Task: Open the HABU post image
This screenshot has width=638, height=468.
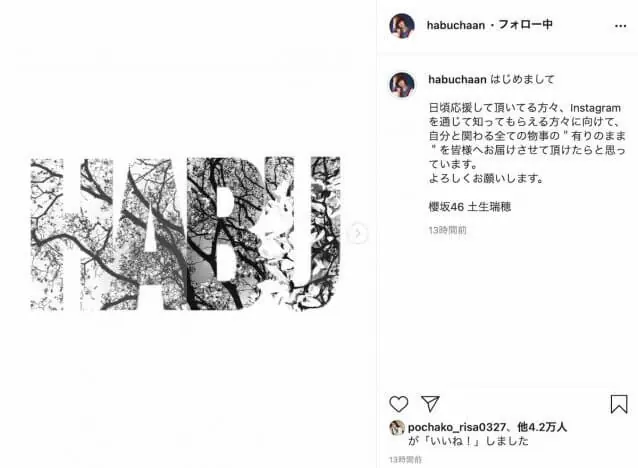Action: tap(186, 234)
